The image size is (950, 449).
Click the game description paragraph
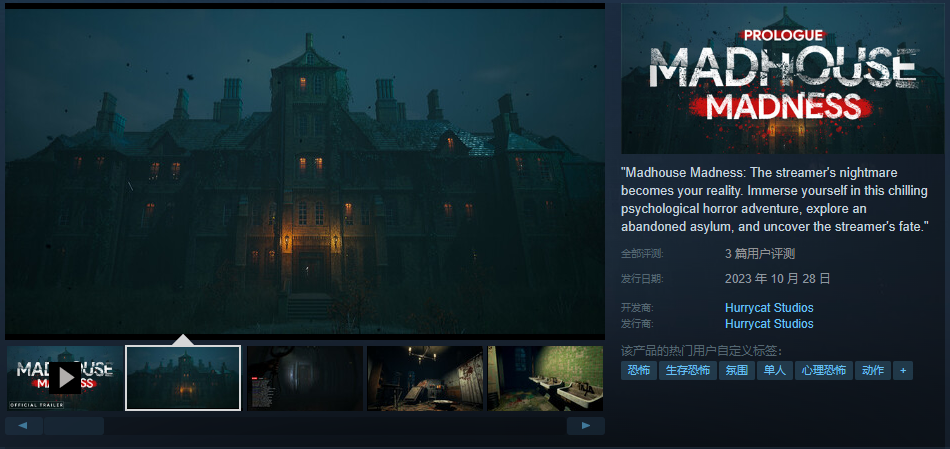tap(775, 199)
